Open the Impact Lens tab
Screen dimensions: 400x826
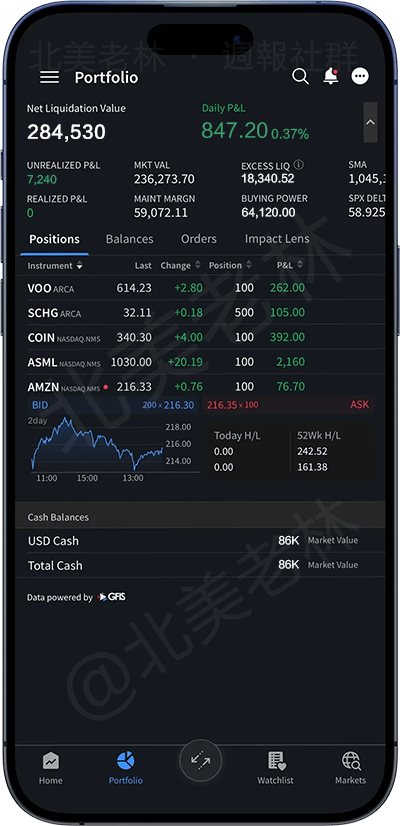point(277,239)
